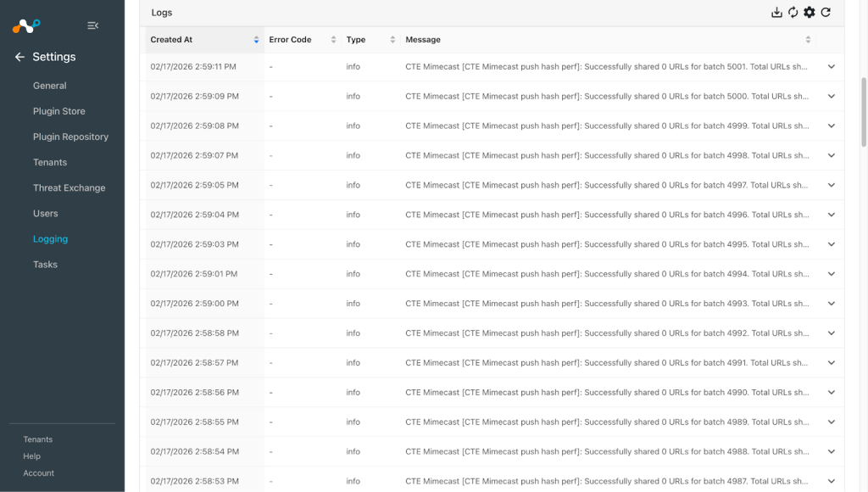
Task: Open Account link in sidebar footer
Action: 39,473
